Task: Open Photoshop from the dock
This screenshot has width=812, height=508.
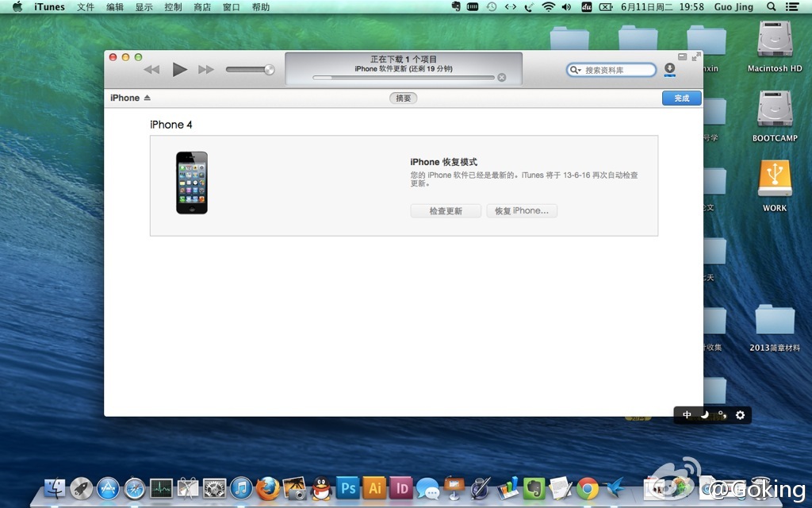Action: (348, 488)
